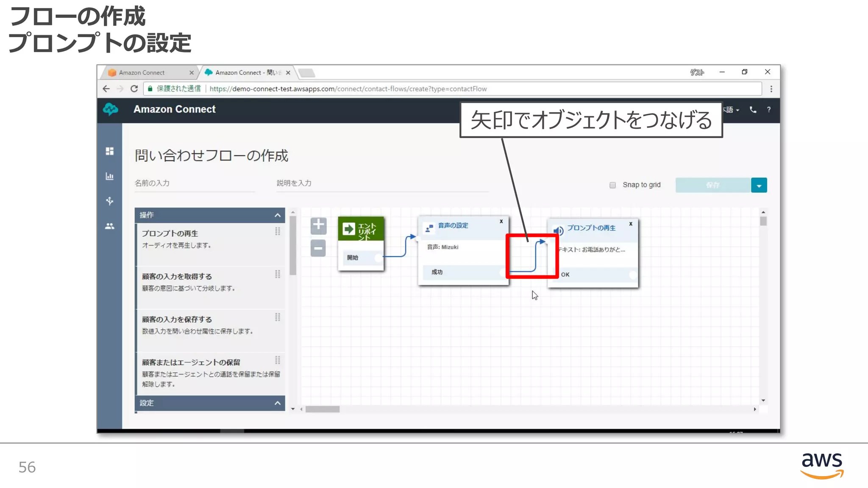868x488 pixels.
Task: Close the second Amazon Connect browser tab
Action: click(x=288, y=73)
